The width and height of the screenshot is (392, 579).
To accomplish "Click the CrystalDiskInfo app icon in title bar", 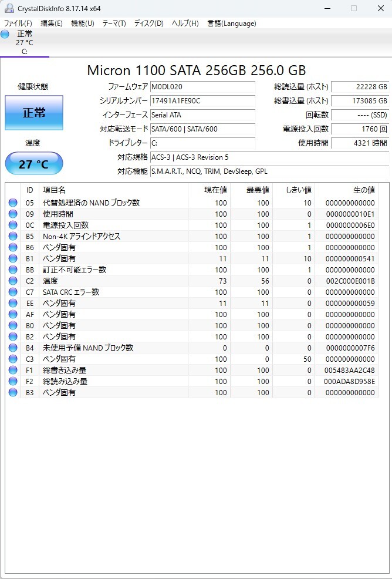I will pyautogui.click(x=9, y=8).
